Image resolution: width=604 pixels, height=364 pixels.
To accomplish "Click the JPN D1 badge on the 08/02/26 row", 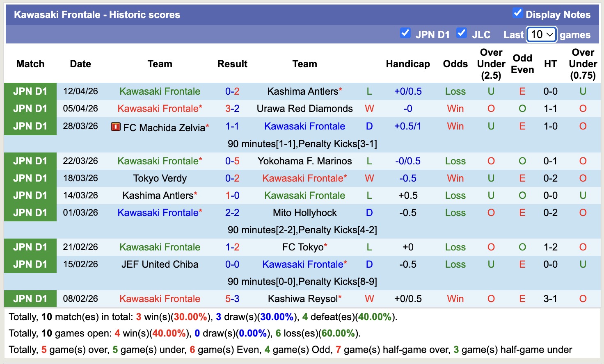I will tap(30, 298).
